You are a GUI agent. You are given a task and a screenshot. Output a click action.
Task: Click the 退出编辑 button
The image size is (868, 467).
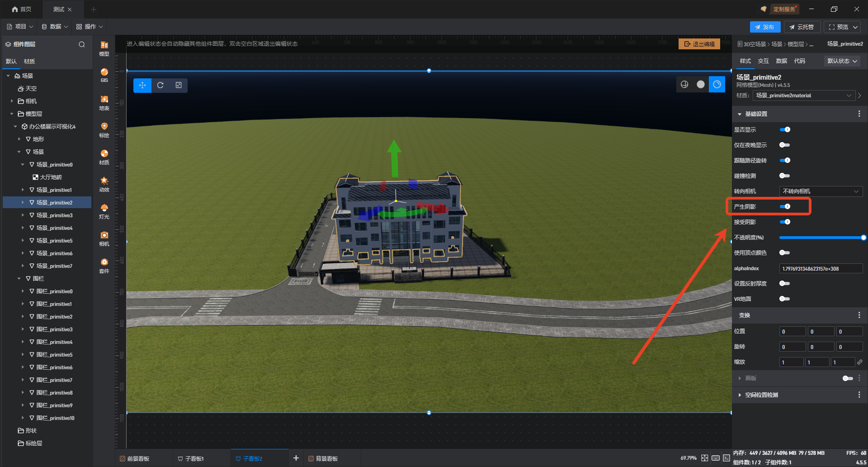coord(699,44)
